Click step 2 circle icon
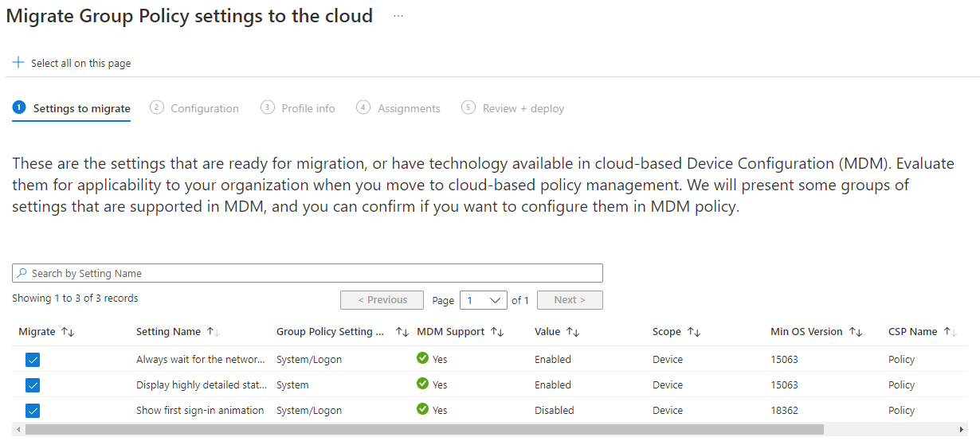Screen dimensions: 980x441 (157, 107)
